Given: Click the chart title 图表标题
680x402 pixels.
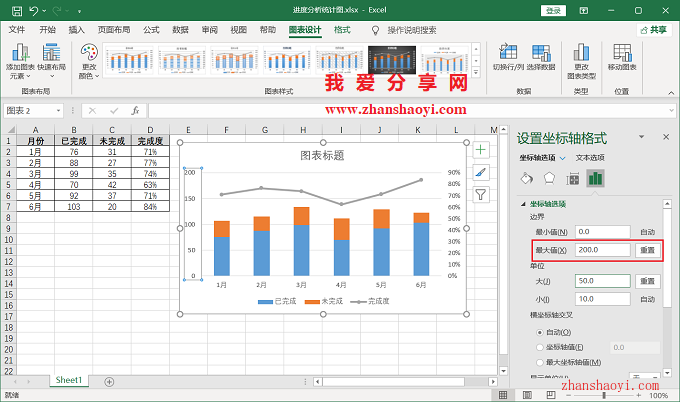Looking at the screenshot, I should tap(322, 156).
